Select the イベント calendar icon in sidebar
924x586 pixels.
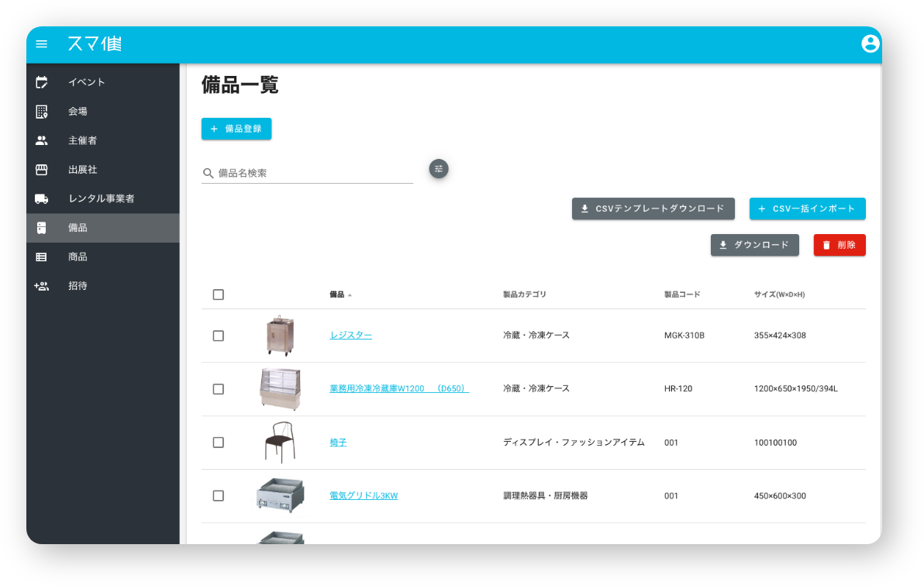coord(41,81)
